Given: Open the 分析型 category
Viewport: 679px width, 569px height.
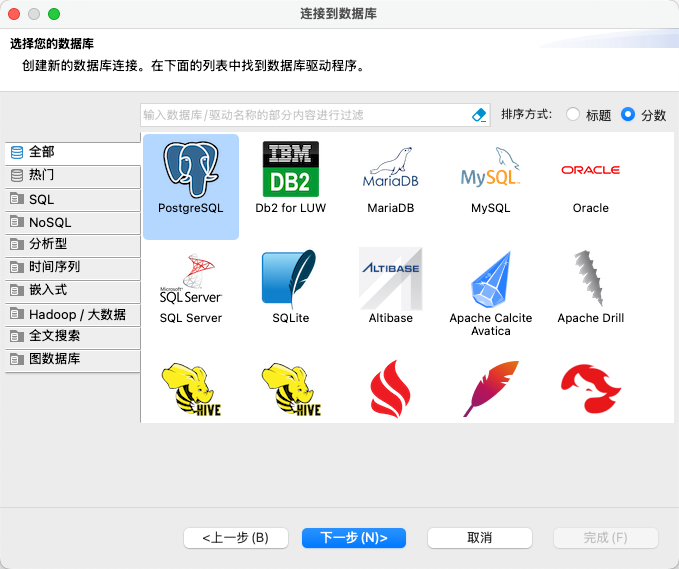Looking at the screenshot, I should point(73,244).
